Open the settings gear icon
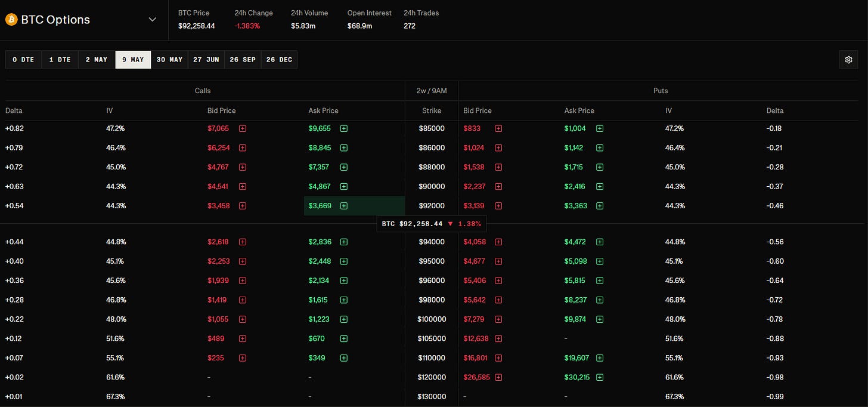Image resolution: width=868 pixels, height=407 pixels. click(x=849, y=60)
